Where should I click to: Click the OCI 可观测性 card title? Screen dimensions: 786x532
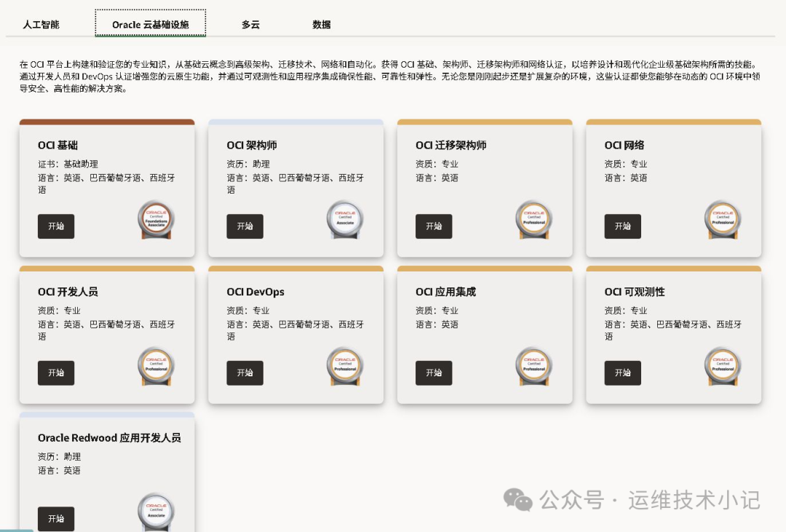[x=635, y=292]
